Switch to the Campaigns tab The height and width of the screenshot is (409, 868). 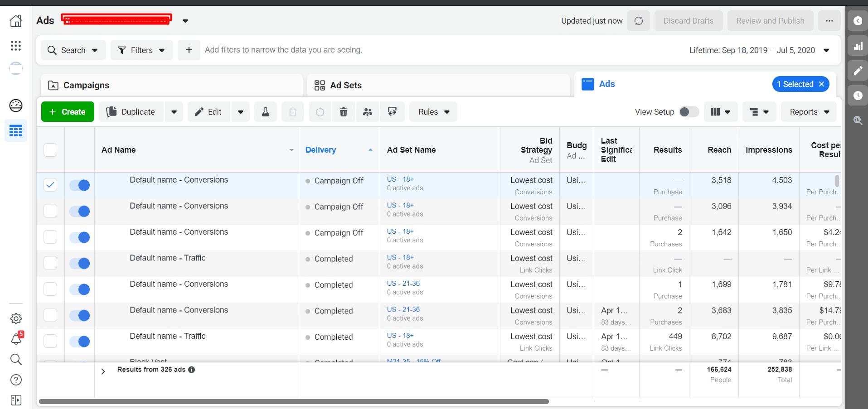[172, 85]
